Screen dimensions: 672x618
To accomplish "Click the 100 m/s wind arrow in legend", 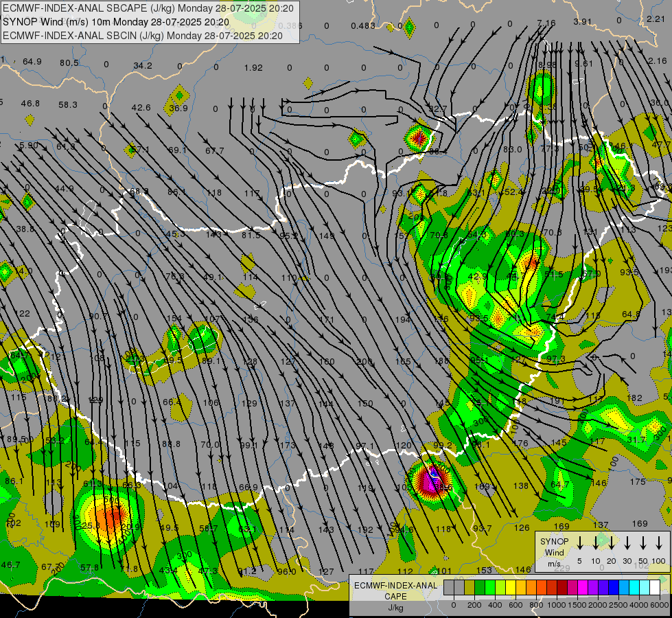I will click(x=659, y=543).
